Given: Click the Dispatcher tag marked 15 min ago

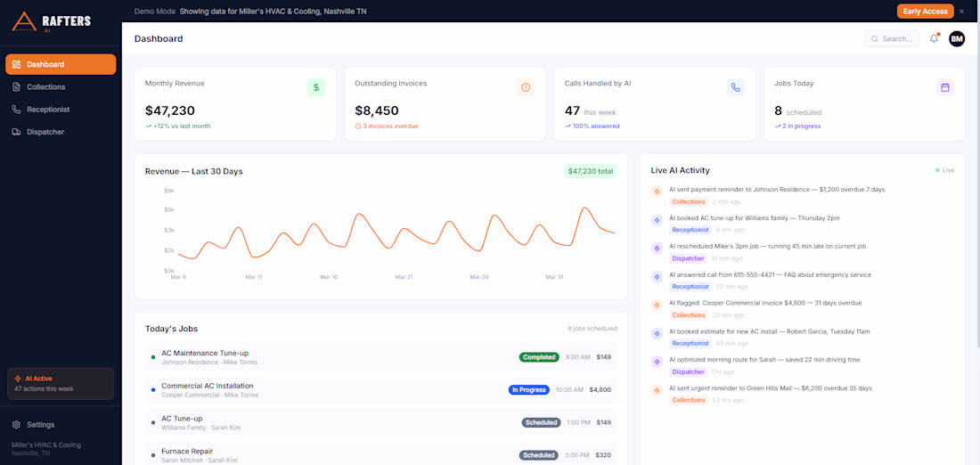Looking at the screenshot, I should coord(688,258).
